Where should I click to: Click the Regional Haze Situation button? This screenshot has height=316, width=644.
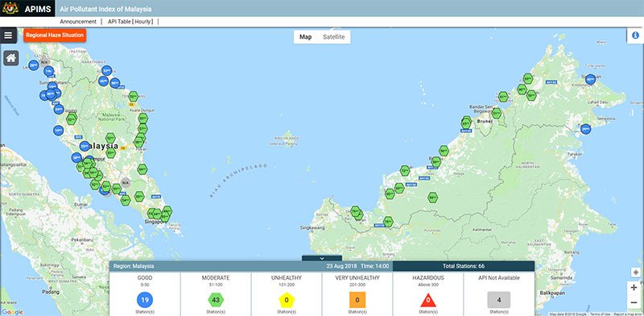coord(55,35)
